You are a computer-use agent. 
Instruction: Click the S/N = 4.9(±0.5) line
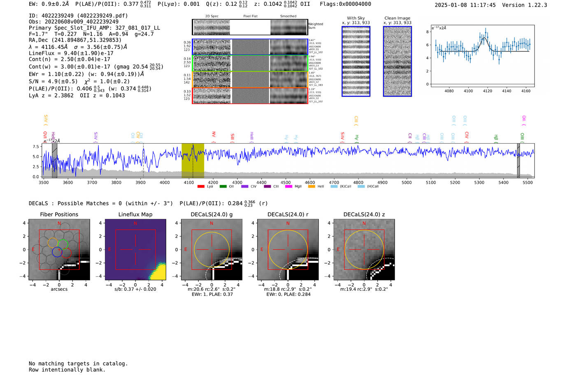[x=79, y=81]
